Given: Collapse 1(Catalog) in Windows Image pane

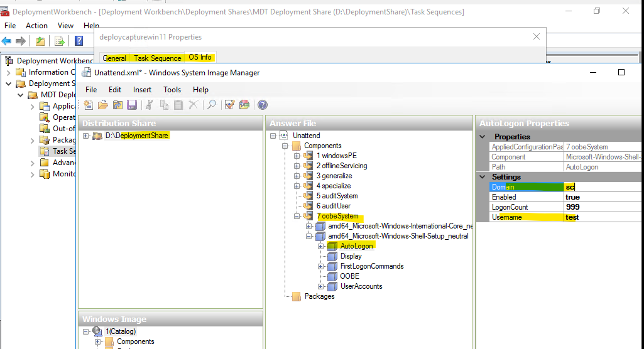Looking at the screenshot, I should (86, 331).
